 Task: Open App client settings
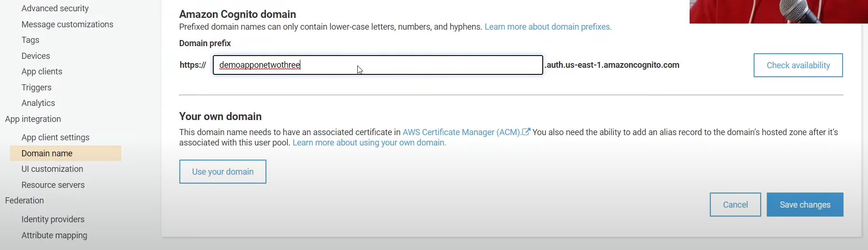coord(56,137)
